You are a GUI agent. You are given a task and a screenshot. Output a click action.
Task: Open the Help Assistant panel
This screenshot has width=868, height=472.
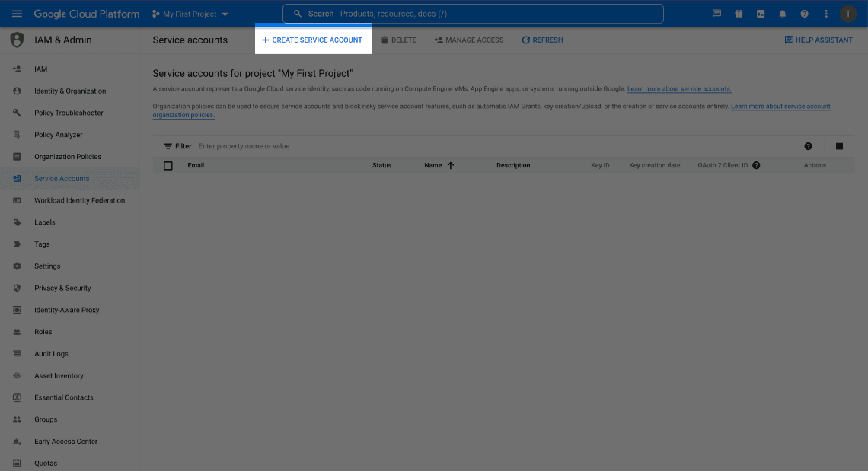point(819,40)
